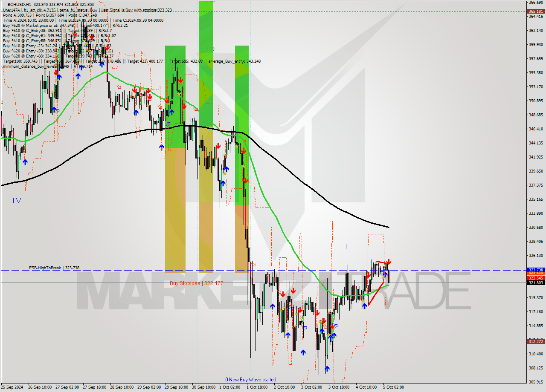Click the black 321.803 current price tag
Screen dimensions: 546x392
click(x=535, y=282)
